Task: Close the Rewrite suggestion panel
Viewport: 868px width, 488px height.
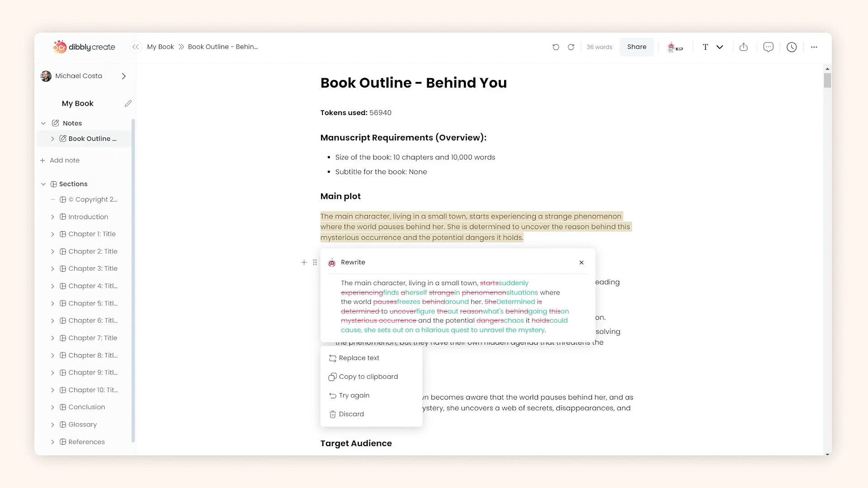Action: click(581, 263)
